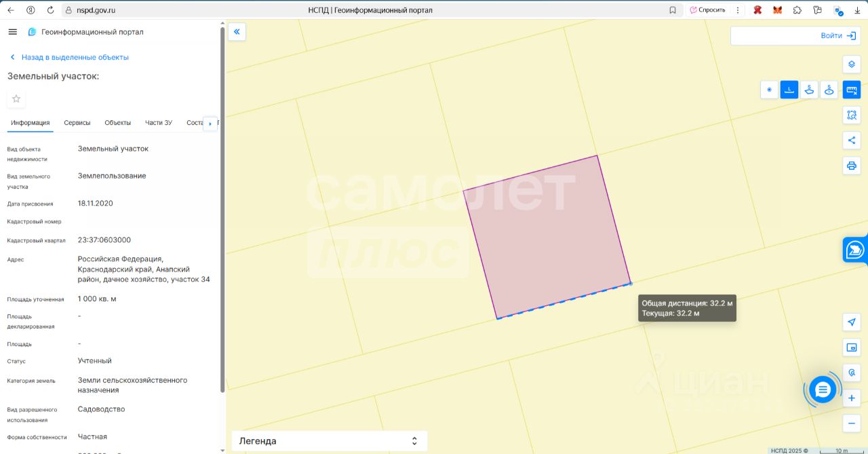Switch to the Сервисы tab

point(77,123)
